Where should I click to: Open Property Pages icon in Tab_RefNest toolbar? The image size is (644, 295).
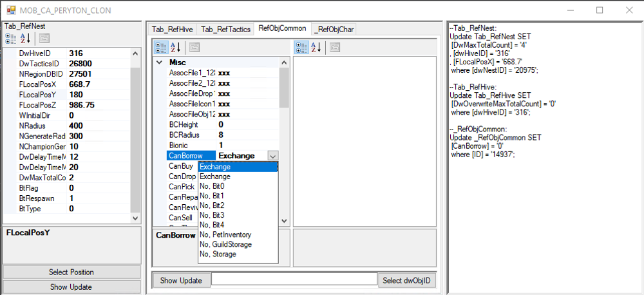click(x=44, y=38)
